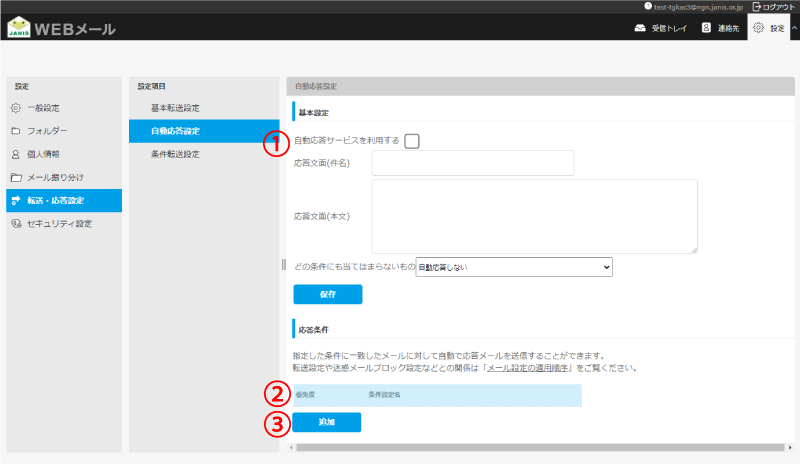This screenshot has width=800, height=464.
Task: Open the 連絡先 contacts icon
Action: point(706,28)
